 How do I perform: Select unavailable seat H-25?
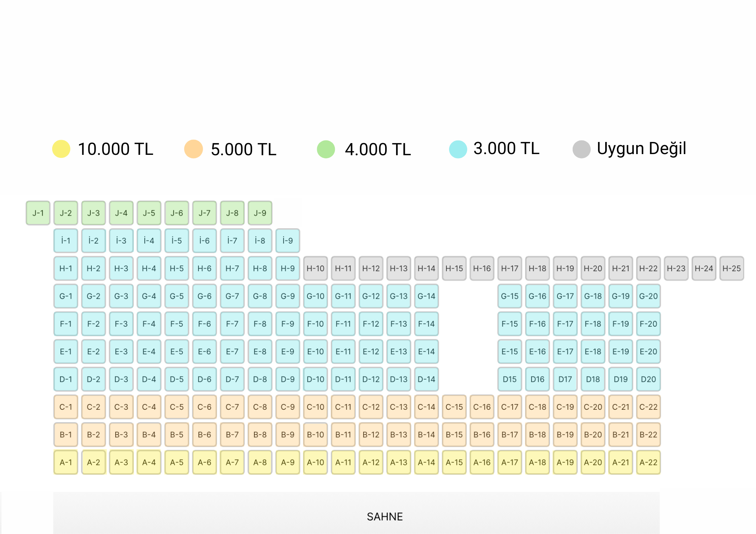point(731,269)
